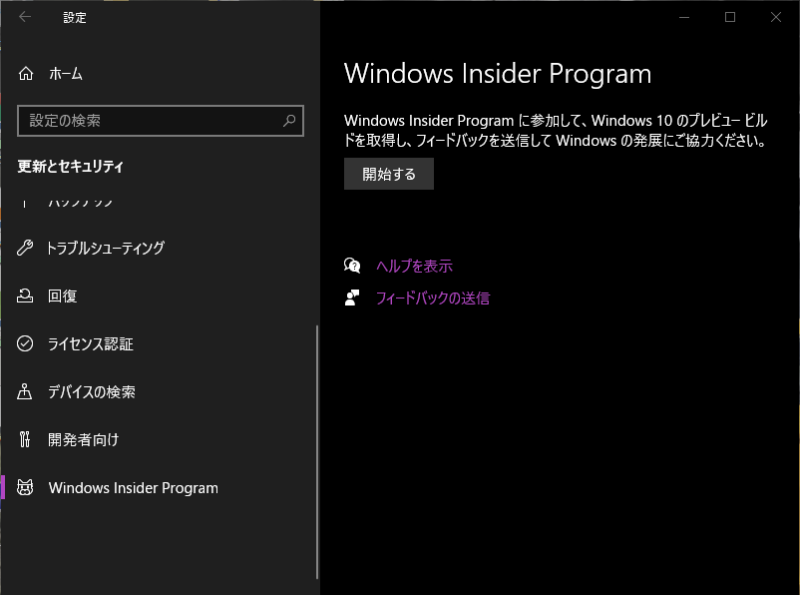Maximize the 設定 window
This screenshot has width=800, height=595.
[x=730, y=17]
